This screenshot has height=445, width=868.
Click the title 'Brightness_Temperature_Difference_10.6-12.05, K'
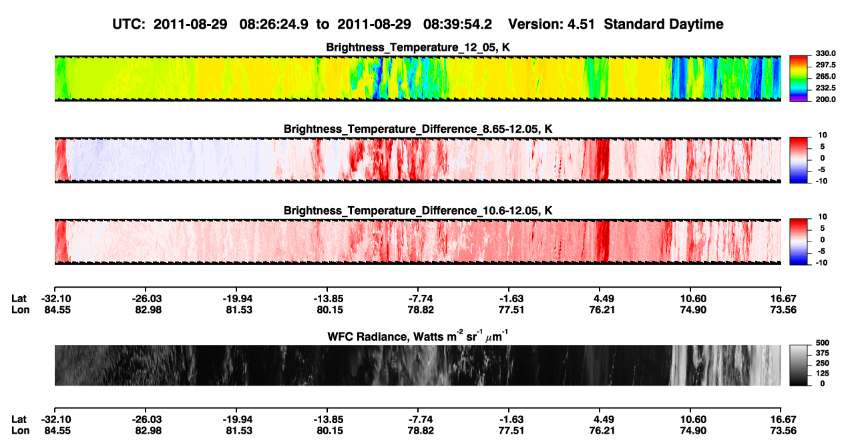(418, 210)
